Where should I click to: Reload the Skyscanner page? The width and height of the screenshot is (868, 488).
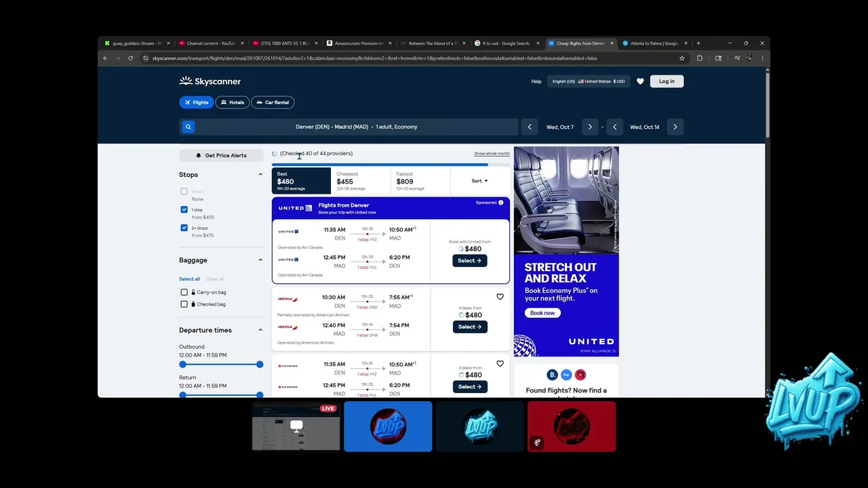(x=130, y=58)
